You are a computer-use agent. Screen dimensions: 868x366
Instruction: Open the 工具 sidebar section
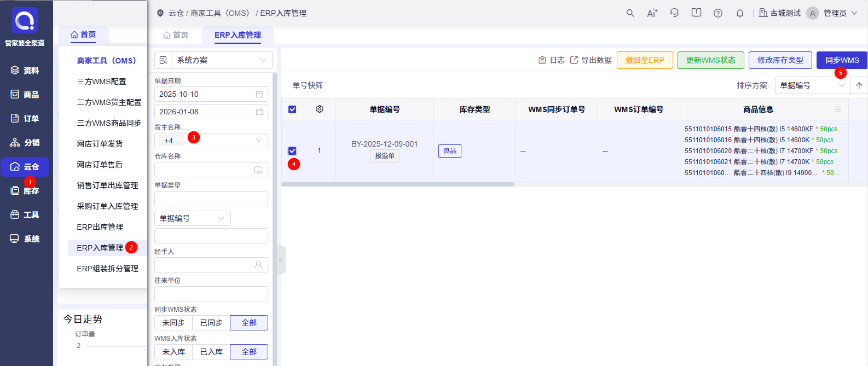(x=25, y=215)
